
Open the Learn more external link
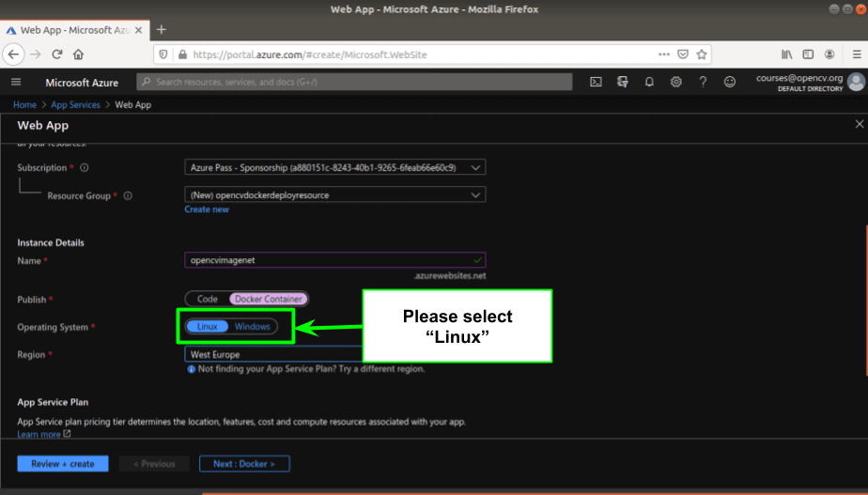[x=44, y=434]
